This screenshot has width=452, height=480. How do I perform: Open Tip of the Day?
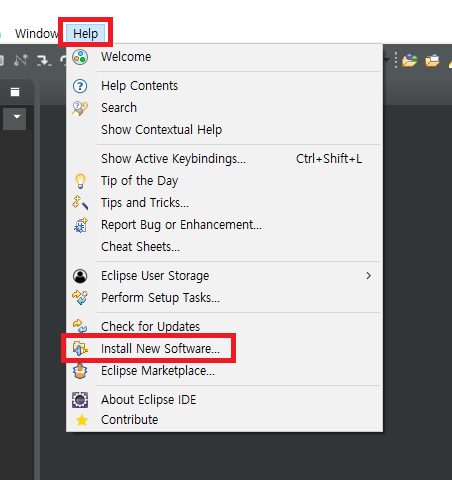point(224,181)
